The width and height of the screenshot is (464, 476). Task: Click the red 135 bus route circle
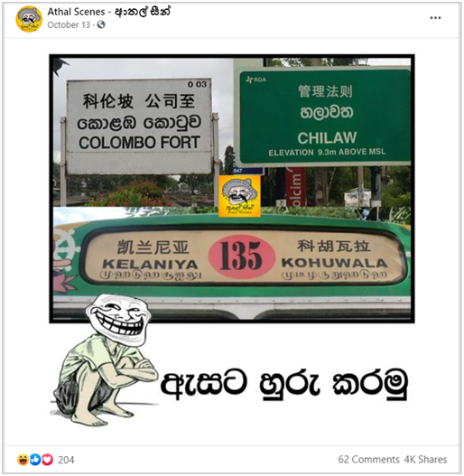pyautogui.click(x=242, y=257)
